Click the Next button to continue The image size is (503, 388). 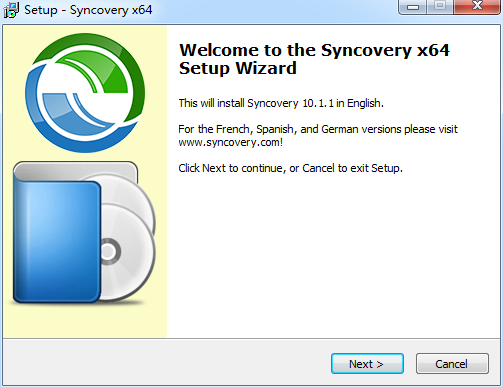(x=367, y=364)
